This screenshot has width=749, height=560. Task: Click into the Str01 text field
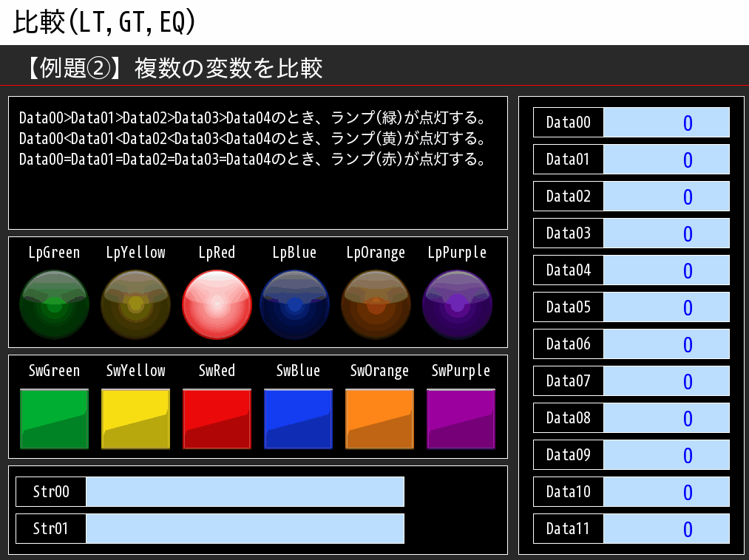245,528
